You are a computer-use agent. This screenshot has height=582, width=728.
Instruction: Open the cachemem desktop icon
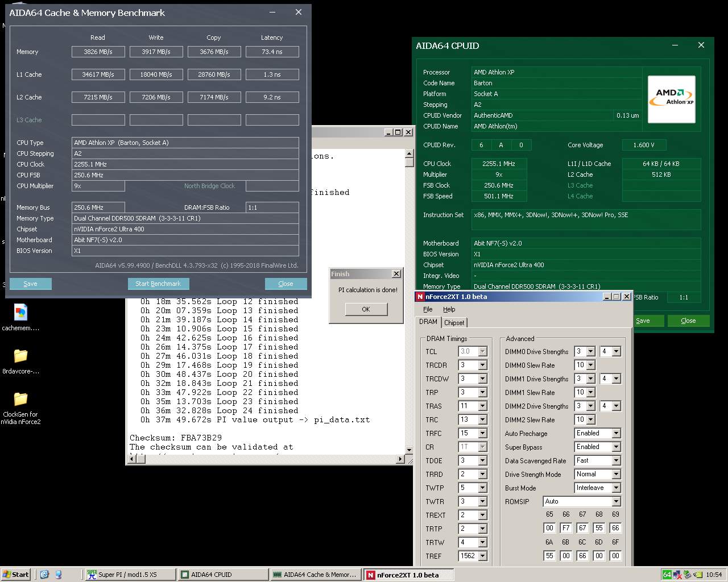point(20,317)
